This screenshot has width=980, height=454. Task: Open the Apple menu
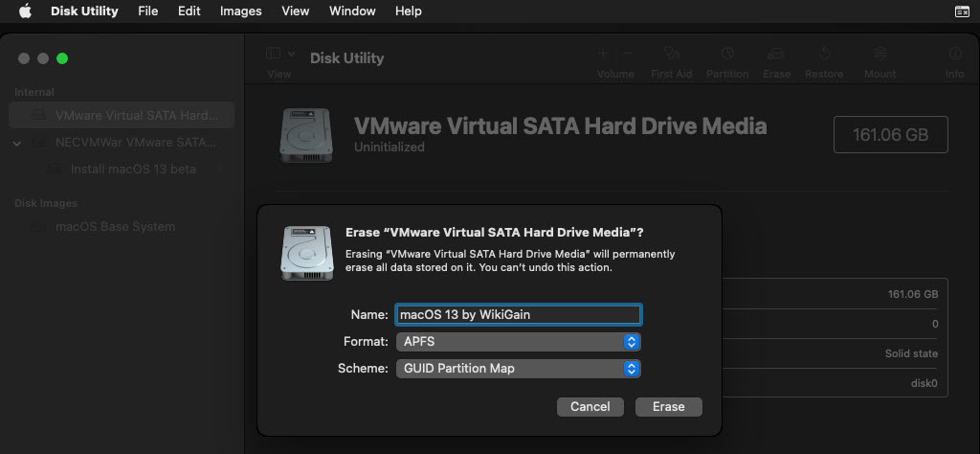[25, 11]
